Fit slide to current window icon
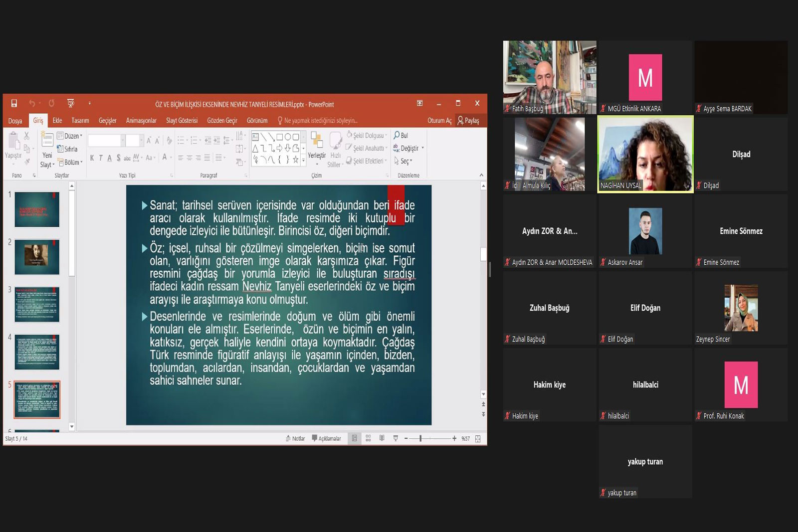The height and width of the screenshot is (532, 798). 478,439
